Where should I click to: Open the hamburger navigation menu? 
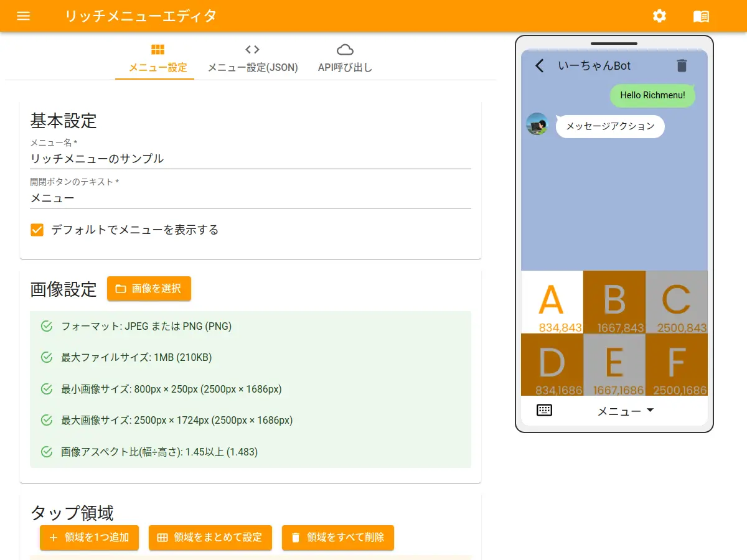pyautogui.click(x=23, y=16)
